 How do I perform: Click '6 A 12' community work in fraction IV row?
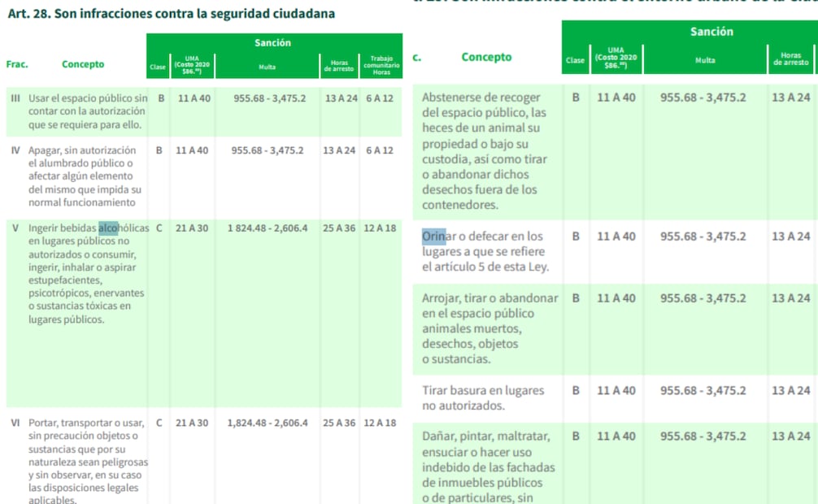coord(380,150)
